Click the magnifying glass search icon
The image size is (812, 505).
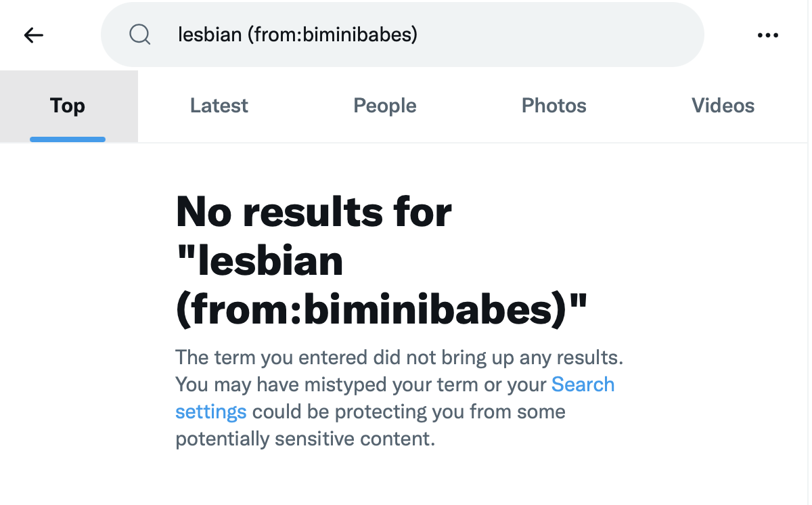(139, 35)
